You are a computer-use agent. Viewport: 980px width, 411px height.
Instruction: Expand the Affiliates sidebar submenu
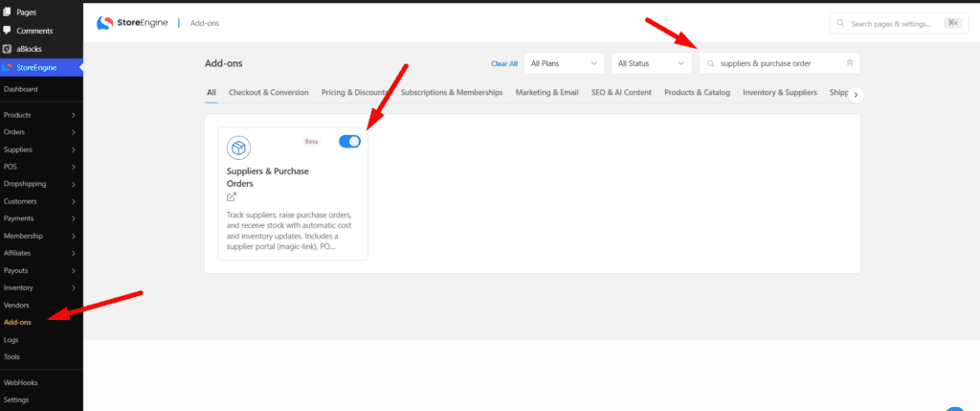click(x=74, y=253)
